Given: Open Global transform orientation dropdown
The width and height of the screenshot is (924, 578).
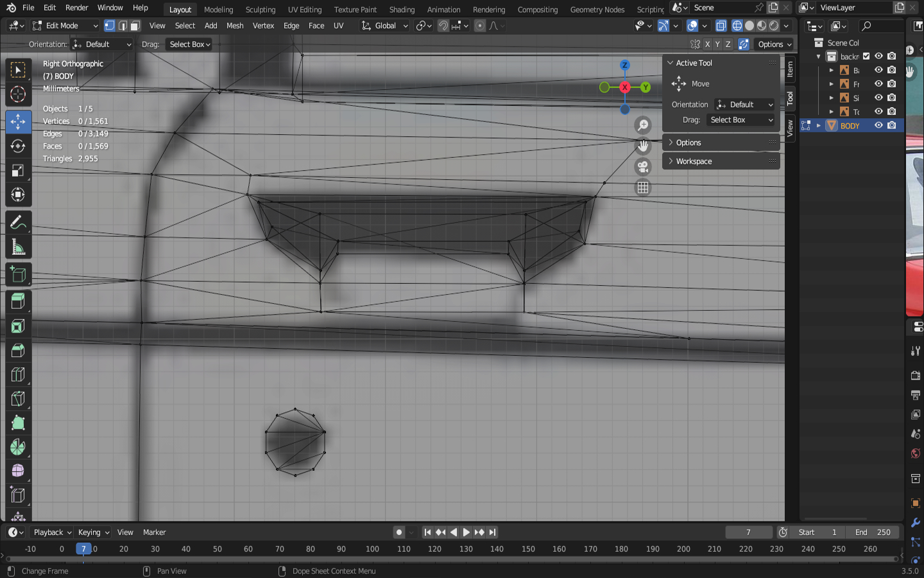Looking at the screenshot, I should point(384,26).
